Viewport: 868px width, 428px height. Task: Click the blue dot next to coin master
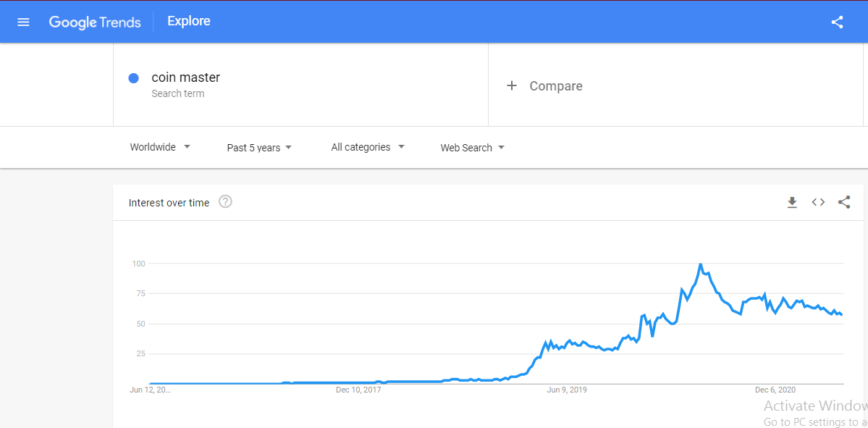(x=133, y=78)
